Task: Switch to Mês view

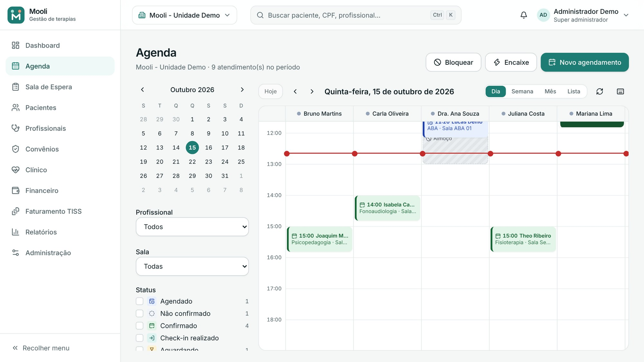Action: coord(550,91)
